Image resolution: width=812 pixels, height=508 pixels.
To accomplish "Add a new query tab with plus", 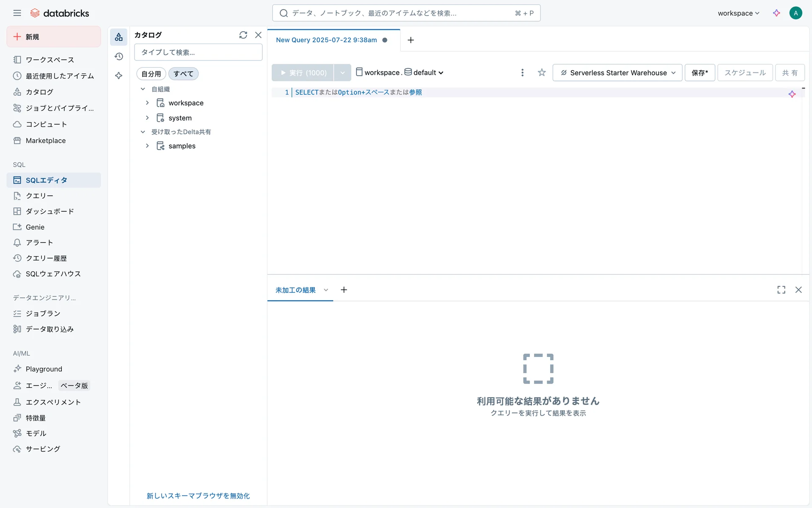I will pyautogui.click(x=410, y=40).
